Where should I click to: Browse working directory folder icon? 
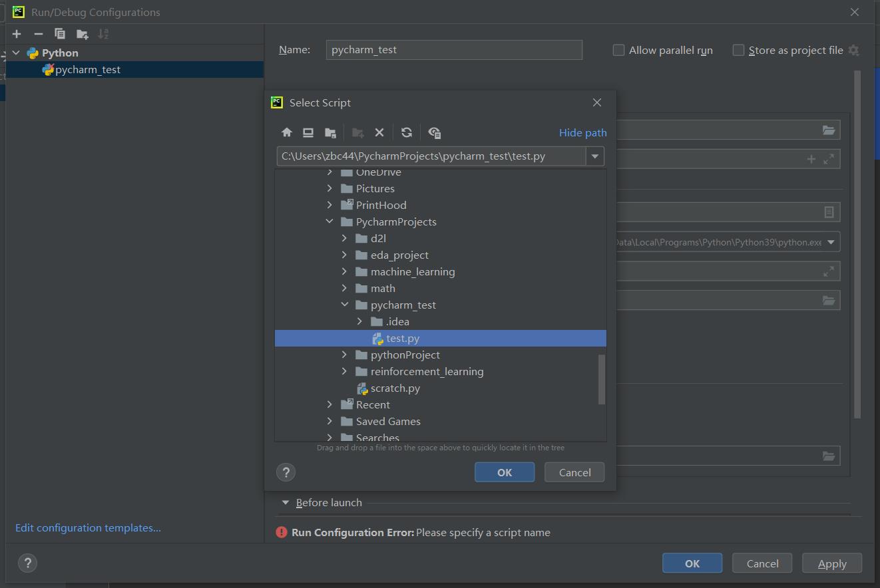[x=829, y=300]
